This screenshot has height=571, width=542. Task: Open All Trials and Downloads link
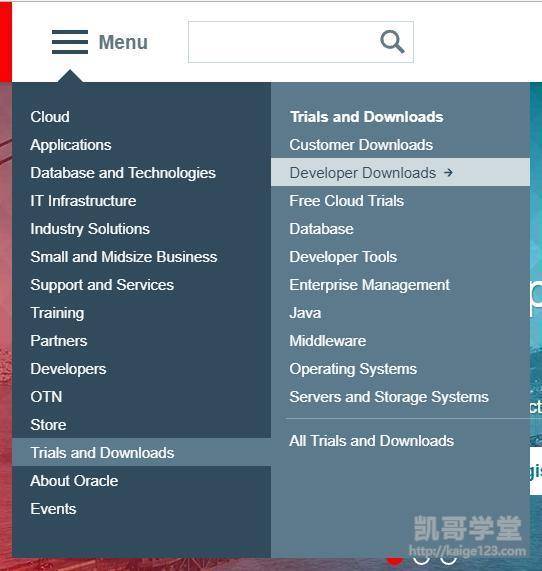coord(372,441)
